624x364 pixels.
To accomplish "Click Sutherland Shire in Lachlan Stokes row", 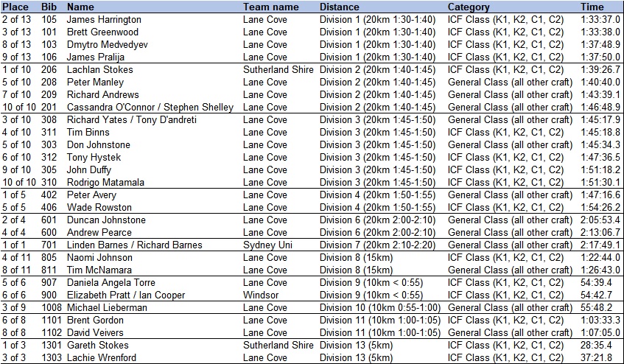I will [x=278, y=69].
